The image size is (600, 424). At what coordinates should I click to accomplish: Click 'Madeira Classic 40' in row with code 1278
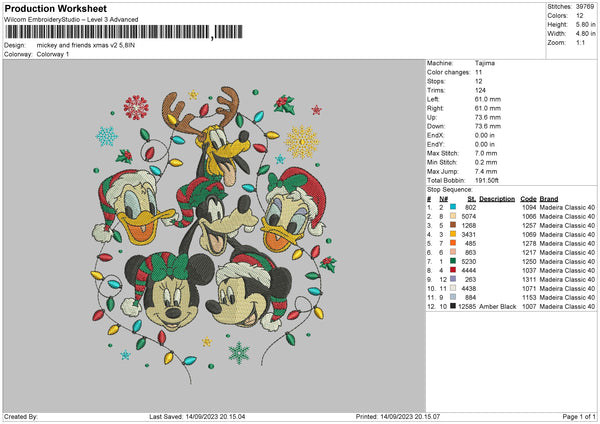tap(567, 243)
